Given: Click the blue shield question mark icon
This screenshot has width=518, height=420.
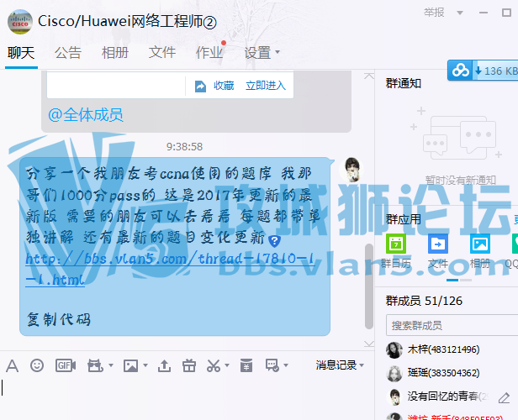Looking at the screenshot, I should [274, 241].
